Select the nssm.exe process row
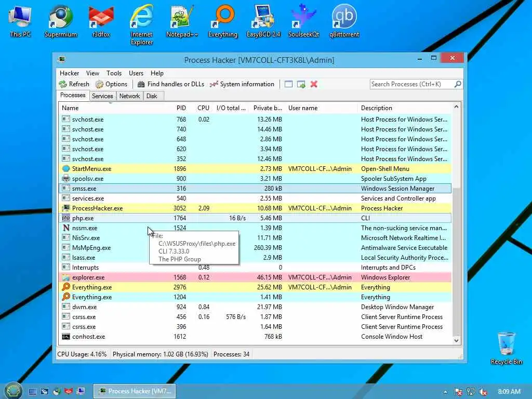Image resolution: width=532 pixels, height=399 pixels. point(255,228)
